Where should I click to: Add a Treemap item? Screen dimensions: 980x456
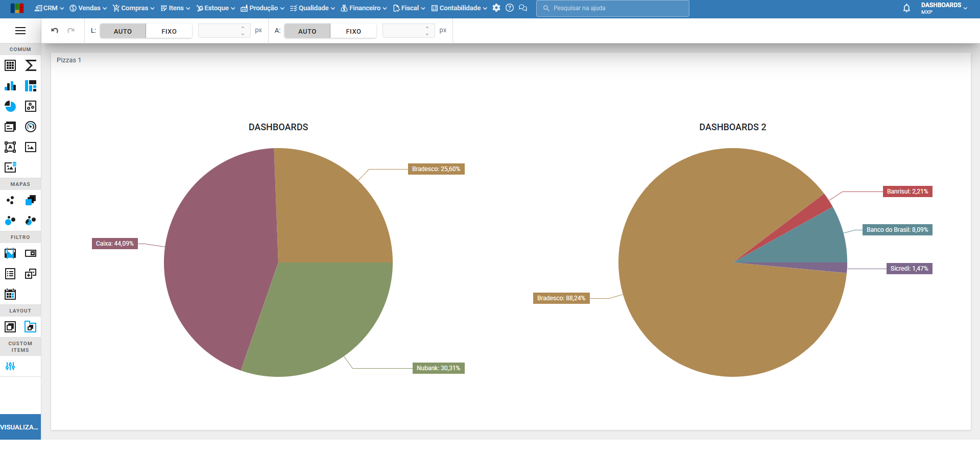pos(31,86)
